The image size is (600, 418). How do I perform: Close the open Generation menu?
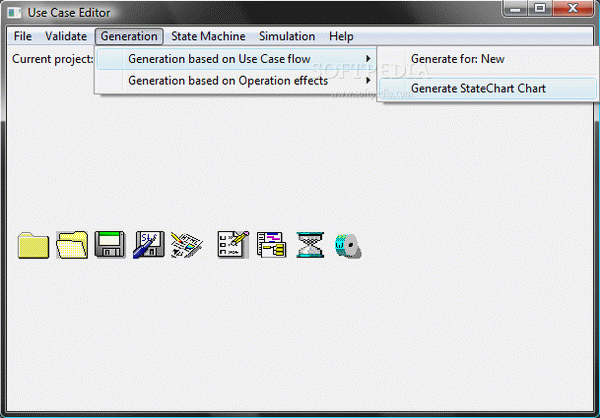(x=130, y=36)
